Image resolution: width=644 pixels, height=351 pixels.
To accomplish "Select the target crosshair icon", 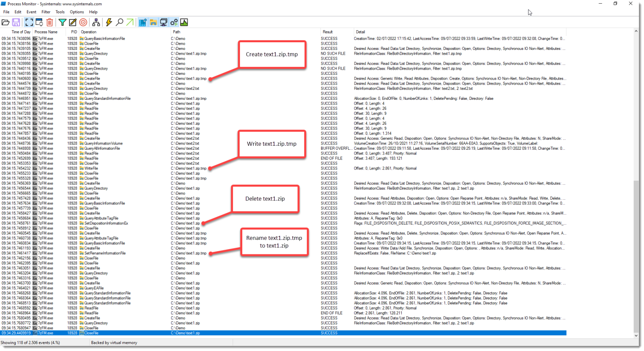I will 83,23.
